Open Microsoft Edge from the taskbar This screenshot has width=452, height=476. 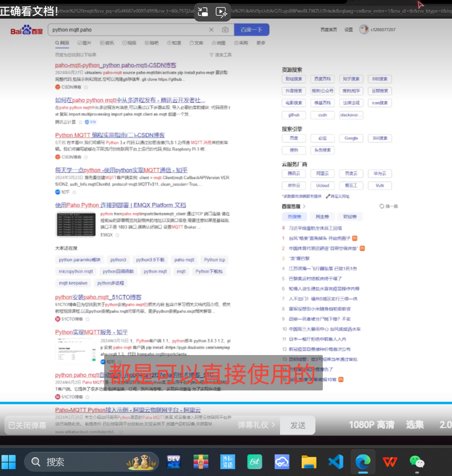coord(363,462)
